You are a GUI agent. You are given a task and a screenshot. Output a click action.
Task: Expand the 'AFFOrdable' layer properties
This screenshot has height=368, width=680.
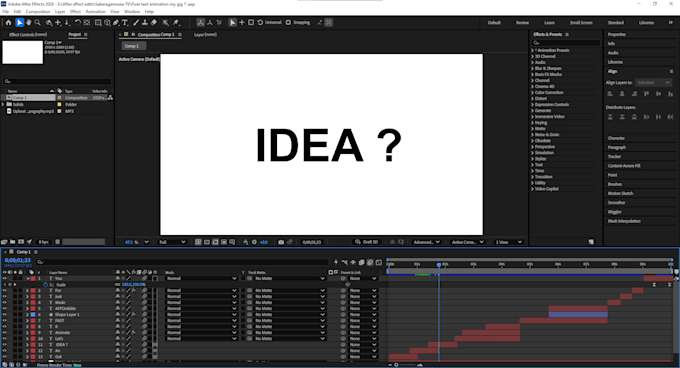(x=28, y=309)
